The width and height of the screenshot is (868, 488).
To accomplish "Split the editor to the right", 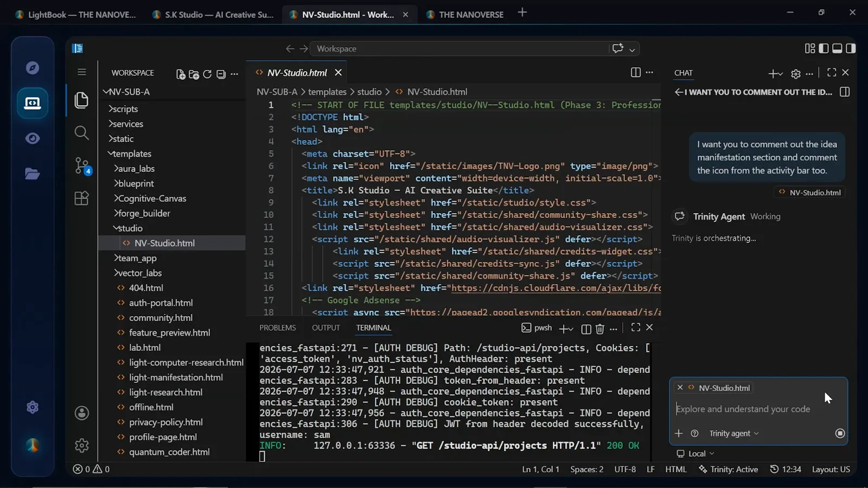I will (636, 73).
